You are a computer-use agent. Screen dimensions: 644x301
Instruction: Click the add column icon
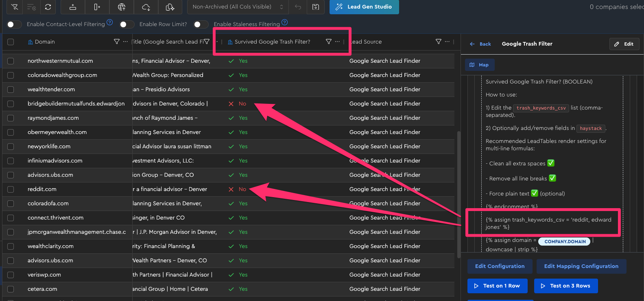pyautogui.click(x=97, y=7)
